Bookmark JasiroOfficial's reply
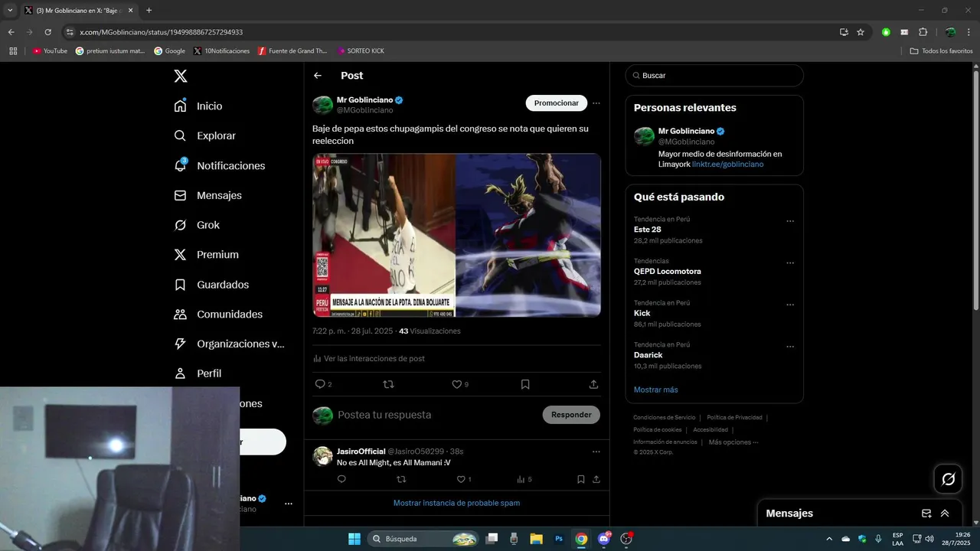The height and width of the screenshot is (551, 980). coord(580,479)
